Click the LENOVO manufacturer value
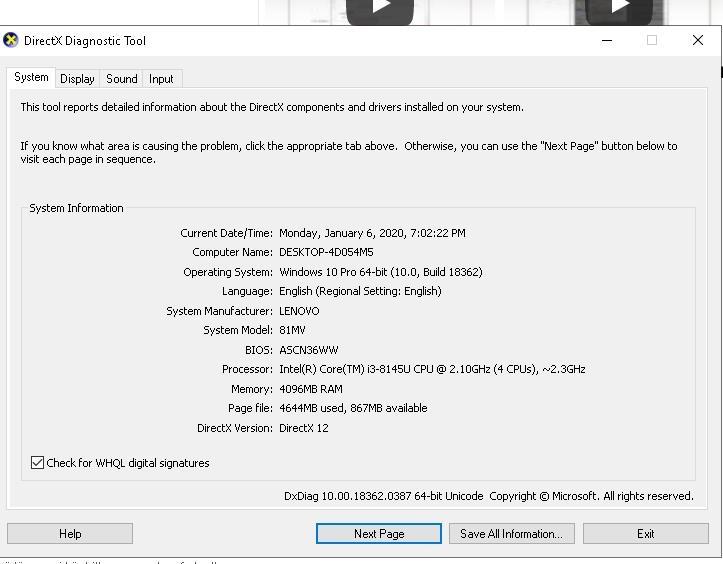 point(299,311)
